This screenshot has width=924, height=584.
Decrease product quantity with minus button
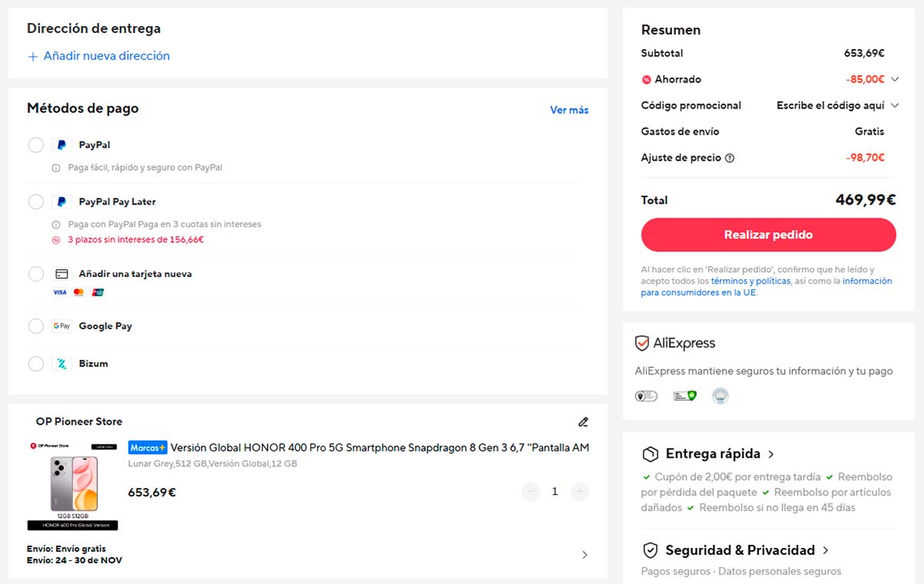(x=531, y=491)
